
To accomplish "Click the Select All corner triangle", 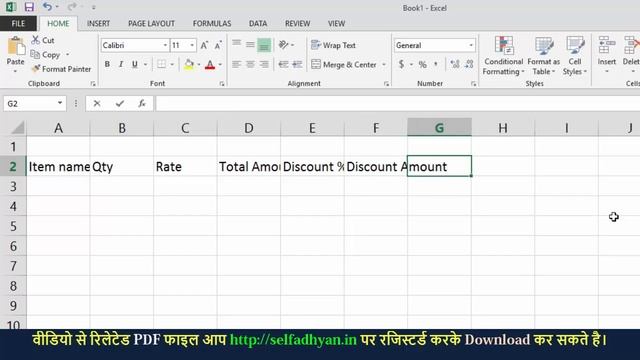I will click(17, 128).
